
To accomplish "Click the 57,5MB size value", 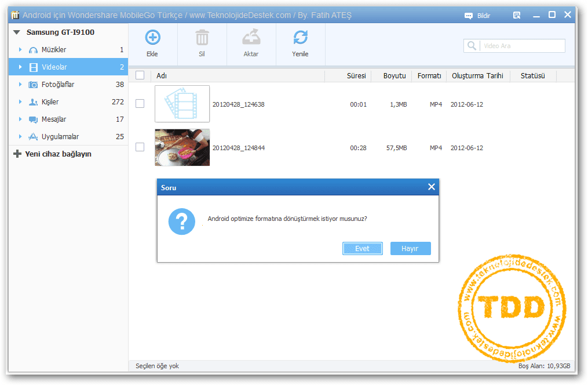I will (x=396, y=148).
